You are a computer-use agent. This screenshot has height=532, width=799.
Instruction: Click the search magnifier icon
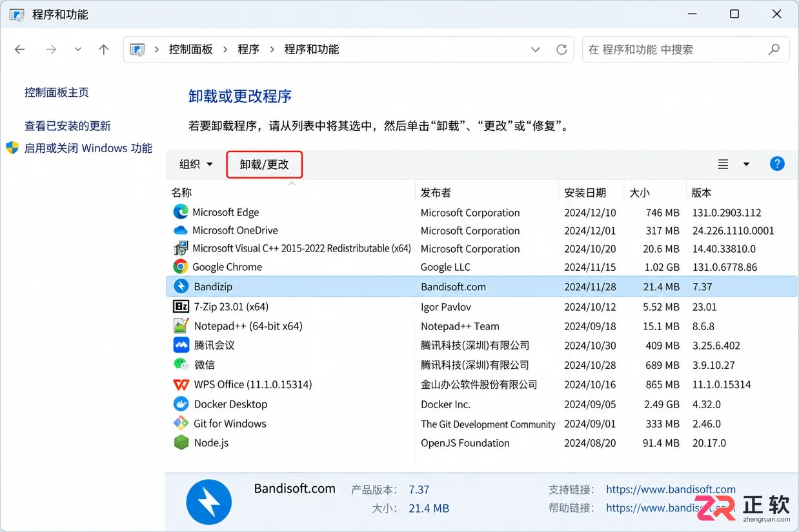click(x=774, y=50)
